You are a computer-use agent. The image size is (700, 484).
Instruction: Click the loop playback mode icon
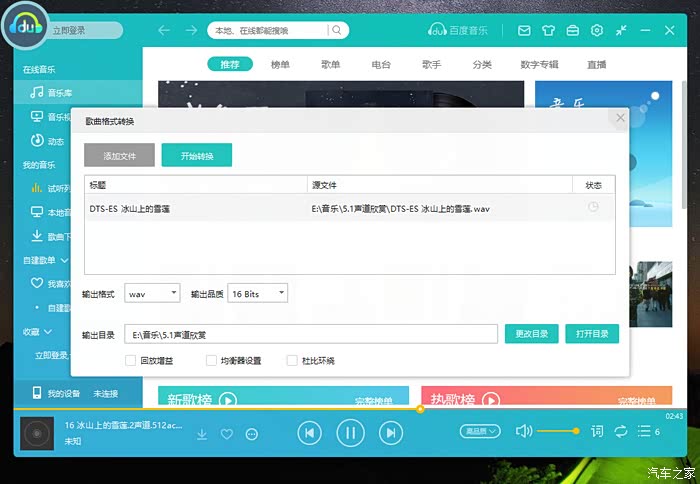pyautogui.click(x=621, y=432)
